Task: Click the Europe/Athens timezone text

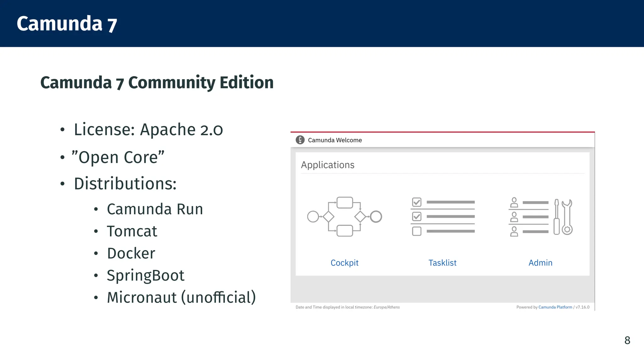Action: click(x=386, y=307)
